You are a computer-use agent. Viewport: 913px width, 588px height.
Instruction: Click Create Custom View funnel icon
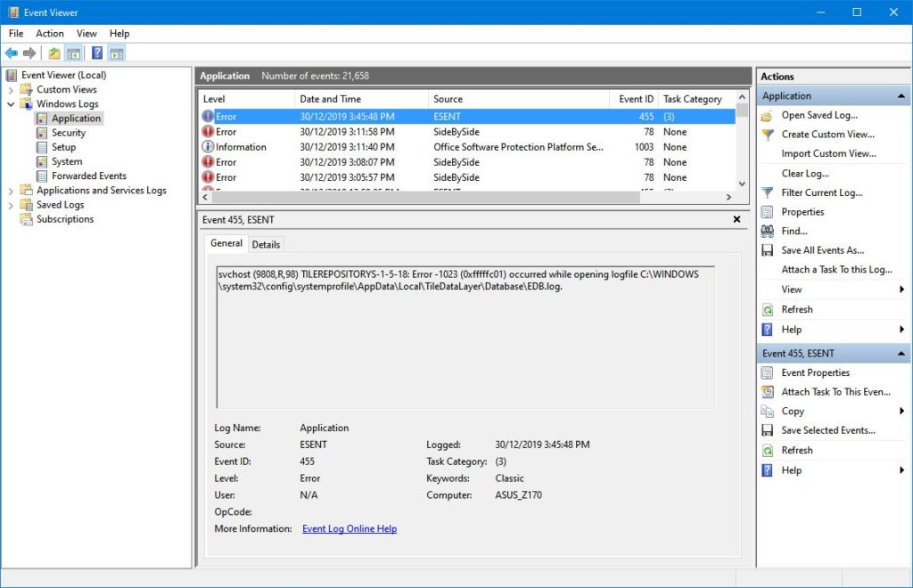pyautogui.click(x=768, y=135)
